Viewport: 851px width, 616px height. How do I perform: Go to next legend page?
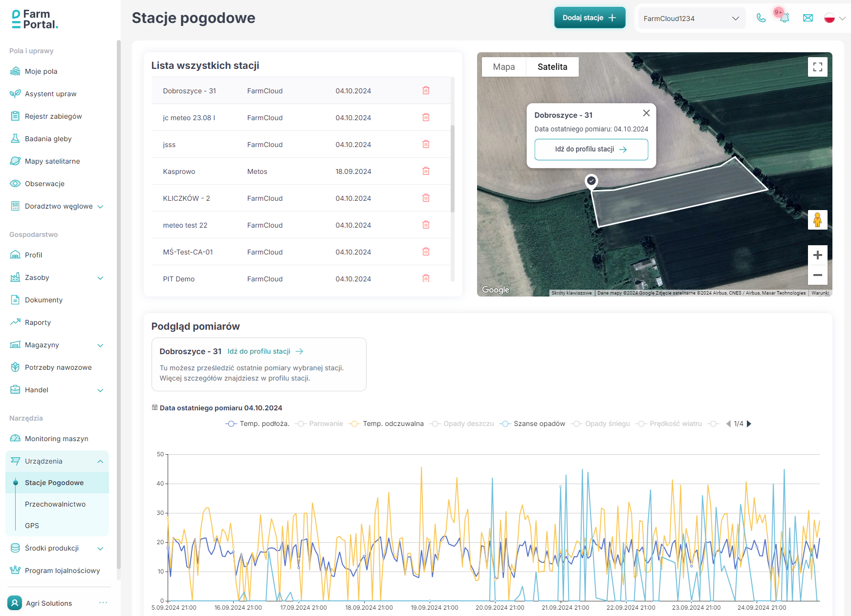(749, 424)
